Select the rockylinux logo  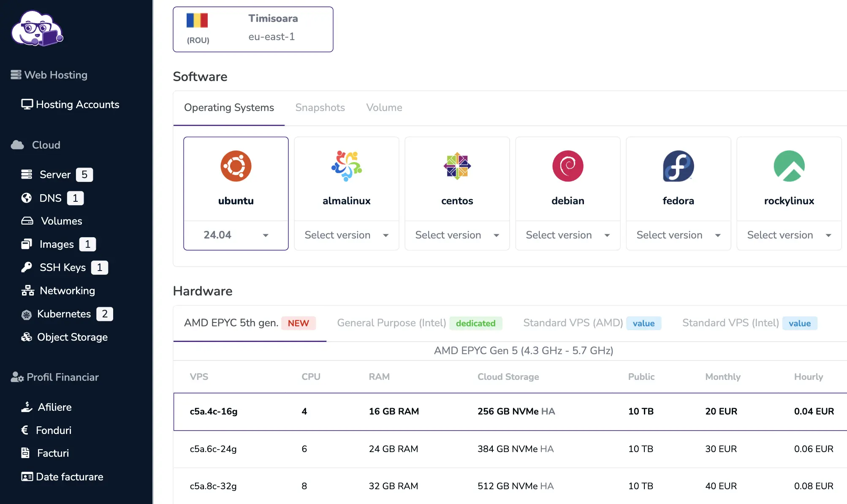coord(789,166)
